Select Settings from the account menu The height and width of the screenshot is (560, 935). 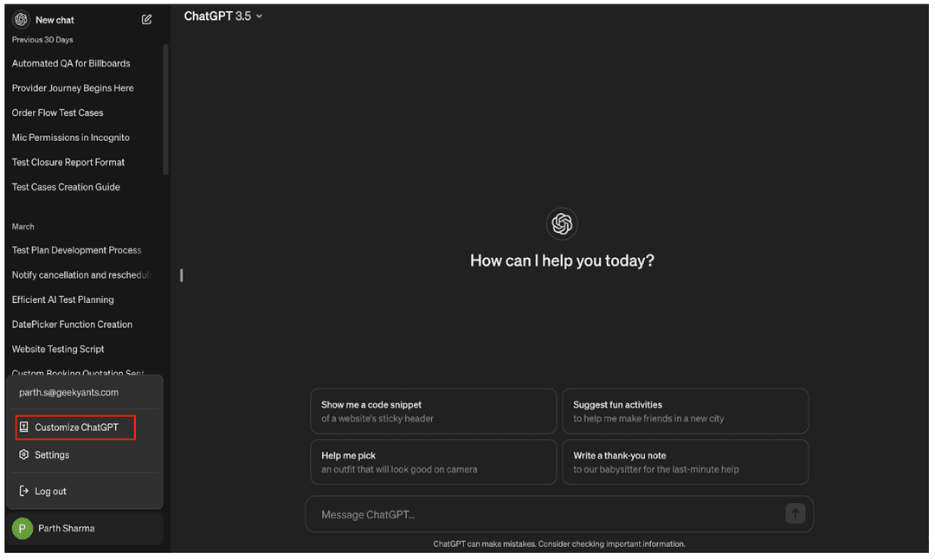coord(53,454)
